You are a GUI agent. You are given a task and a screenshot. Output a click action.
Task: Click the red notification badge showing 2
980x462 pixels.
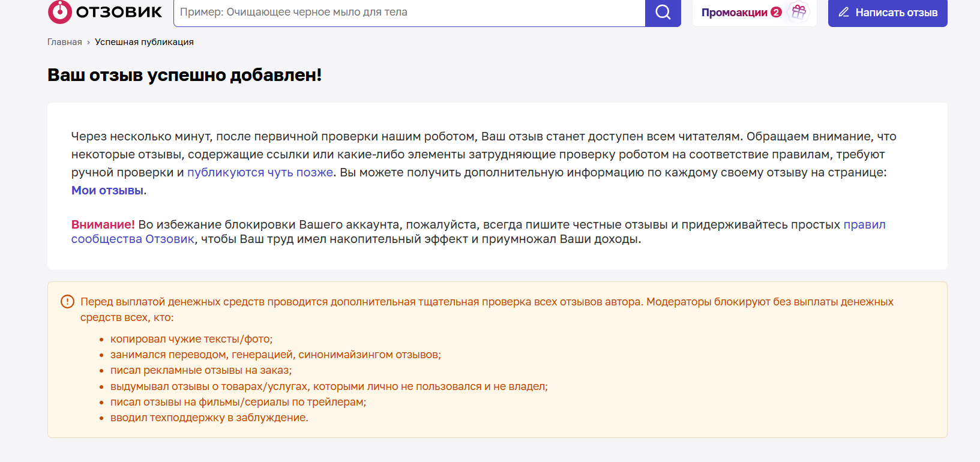coord(776,12)
